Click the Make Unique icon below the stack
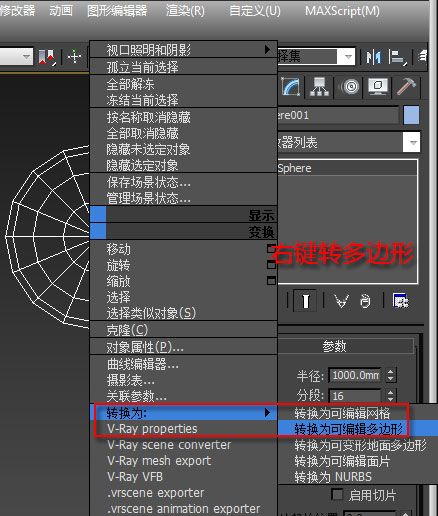 [x=341, y=301]
